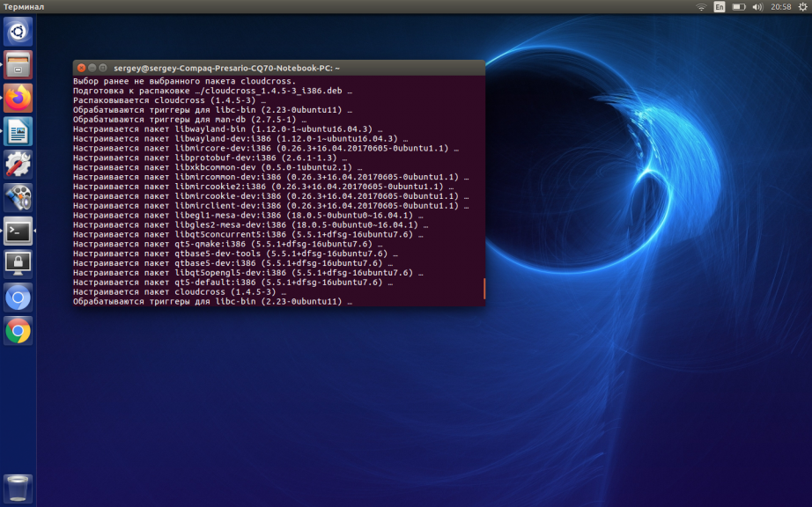Open the battery status indicator menu

coord(738,7)
